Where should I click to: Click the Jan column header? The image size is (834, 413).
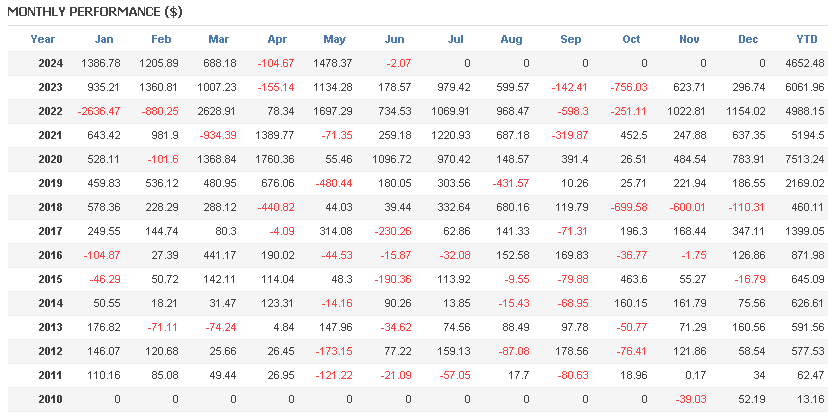pos(104,40)
